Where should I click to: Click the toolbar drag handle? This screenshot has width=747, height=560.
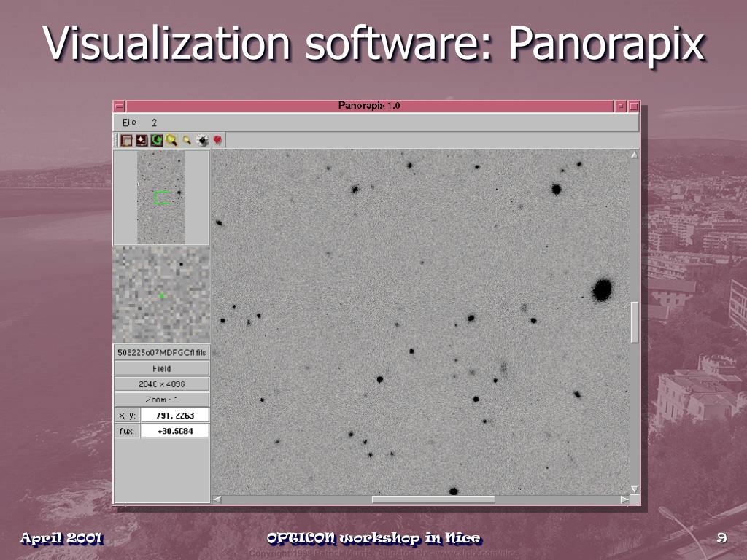[x=116, y=140]
